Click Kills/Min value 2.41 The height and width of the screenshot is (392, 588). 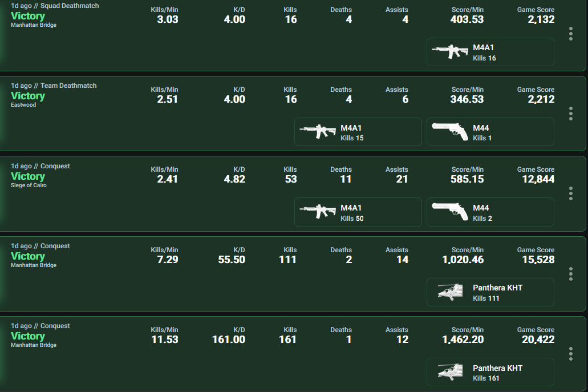coord(168,179)
